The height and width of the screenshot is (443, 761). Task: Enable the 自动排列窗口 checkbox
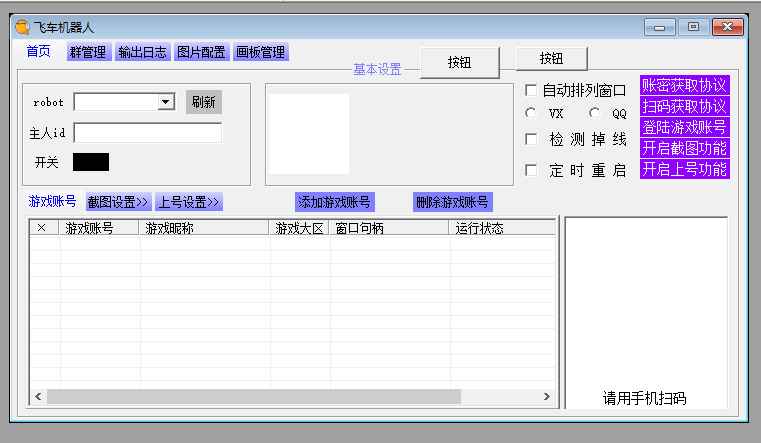(x=531, y=90)
